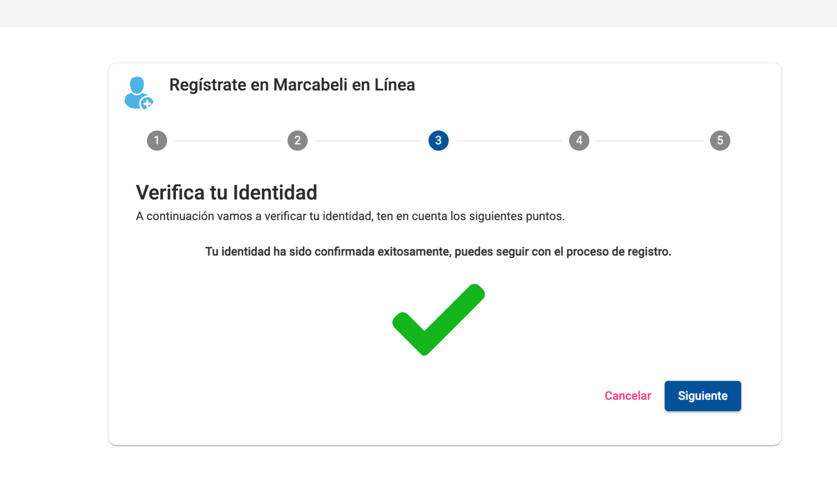Viewport: 837px width, 504px height.
Task: Click the connector line between steps 3 and 4
Action: click(x=509, y=141)
